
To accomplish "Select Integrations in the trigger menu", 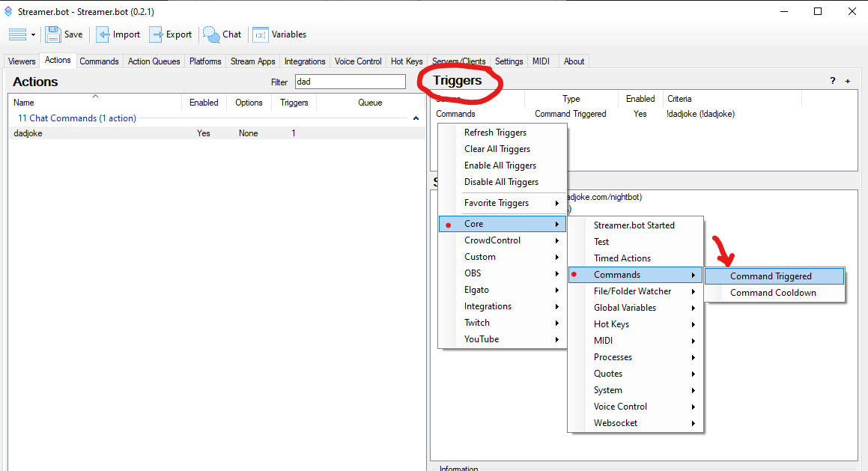I will 503,306.
